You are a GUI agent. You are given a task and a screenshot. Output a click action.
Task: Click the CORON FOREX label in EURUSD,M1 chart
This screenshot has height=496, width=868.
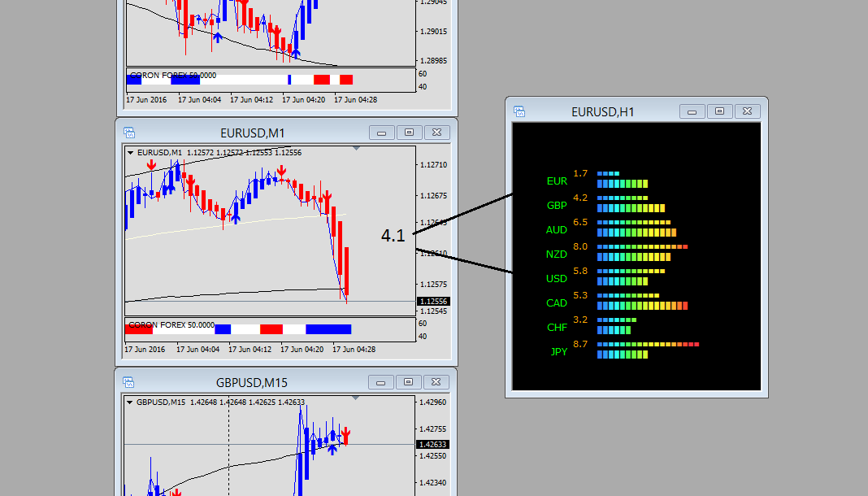[171, 325]
